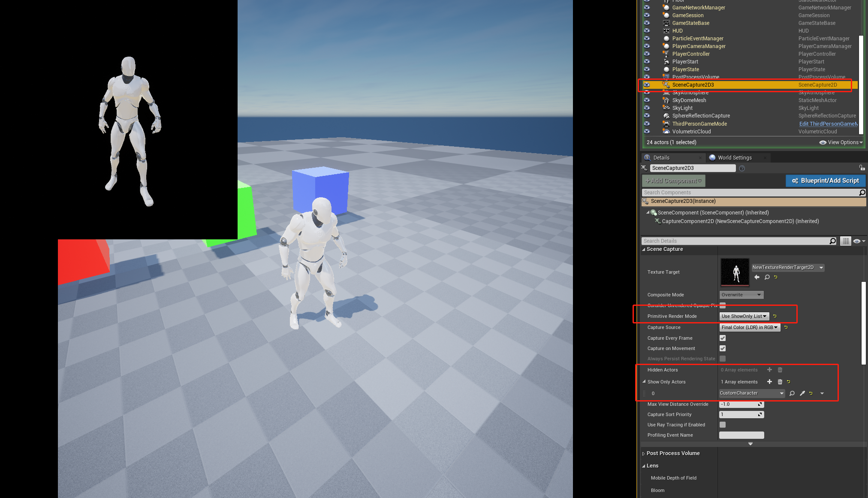
Task: Open the Primitive Render Mode dropdown
Action: pyautogui.click(x=744, y=316)
